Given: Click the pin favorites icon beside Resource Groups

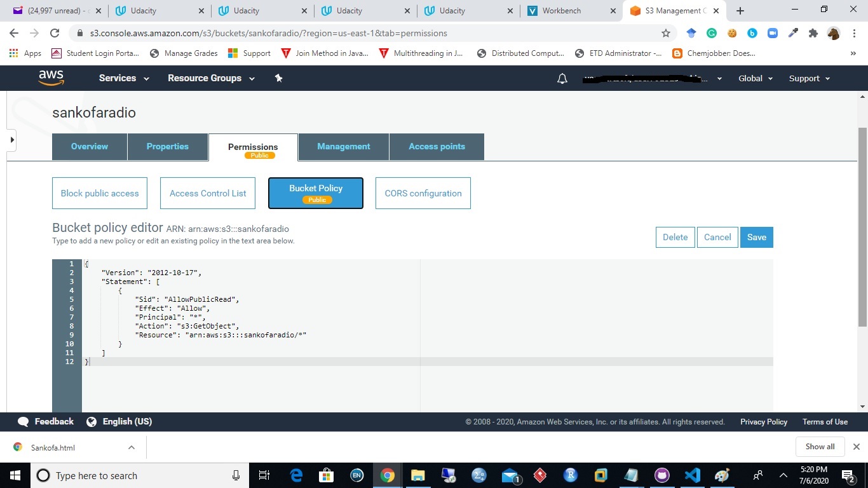Looking at the screenshot, I should [278, 78].
